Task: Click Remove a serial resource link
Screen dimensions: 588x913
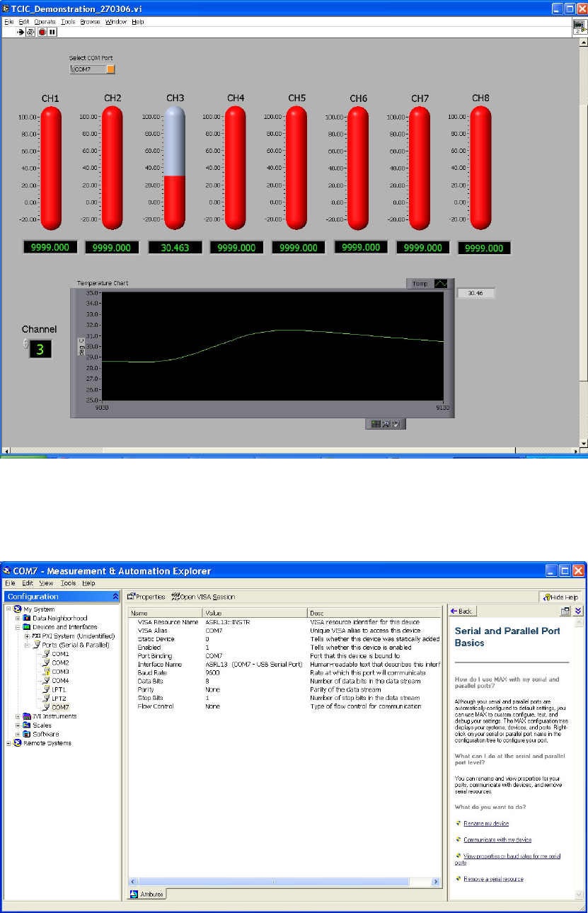Action: coord(493,879)
